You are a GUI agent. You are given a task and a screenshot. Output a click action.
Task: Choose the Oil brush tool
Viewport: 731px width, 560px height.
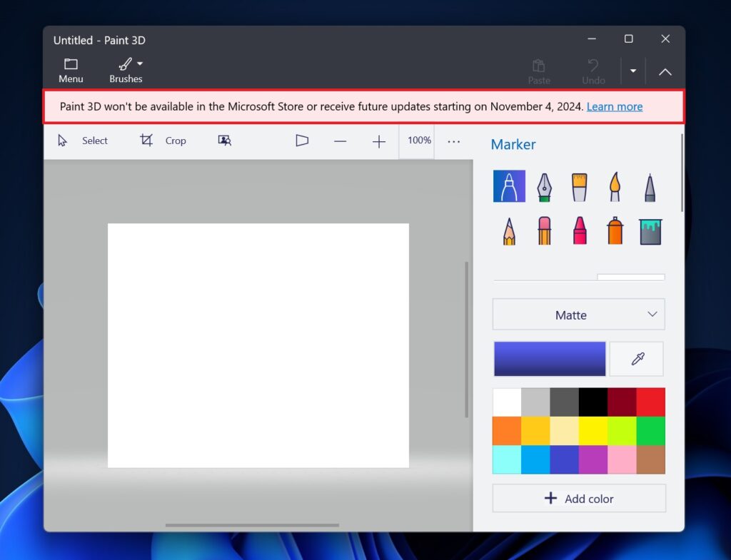tap(579, 186)
